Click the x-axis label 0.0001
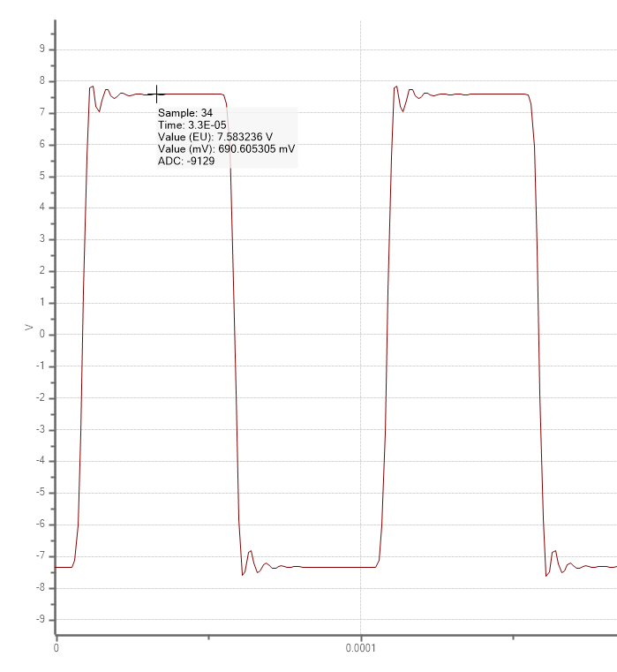Screen dimensions: 617x672 pos(360,648)
